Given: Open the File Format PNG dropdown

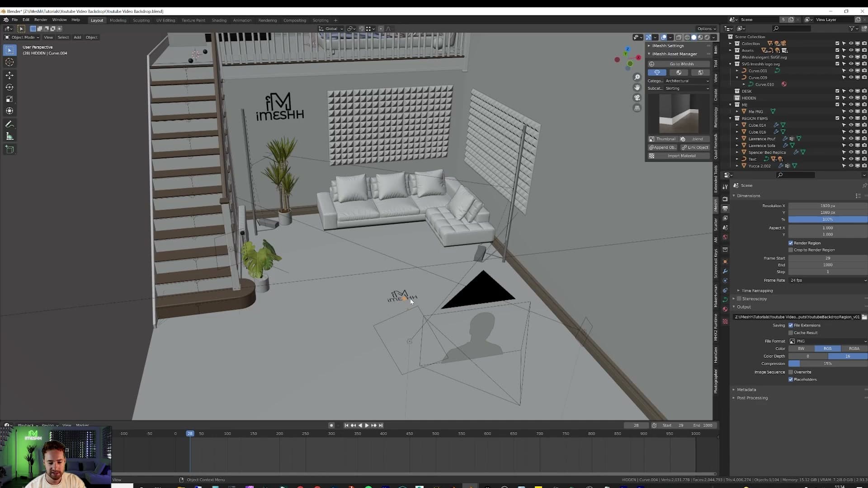Looking at the screenshot, I should 828,341.
